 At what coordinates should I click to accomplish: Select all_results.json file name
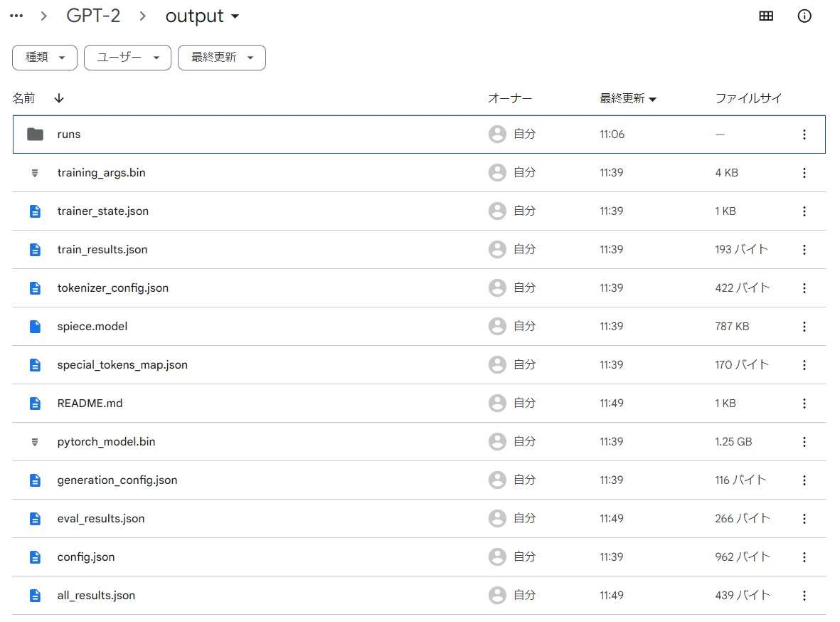(96, 596)
